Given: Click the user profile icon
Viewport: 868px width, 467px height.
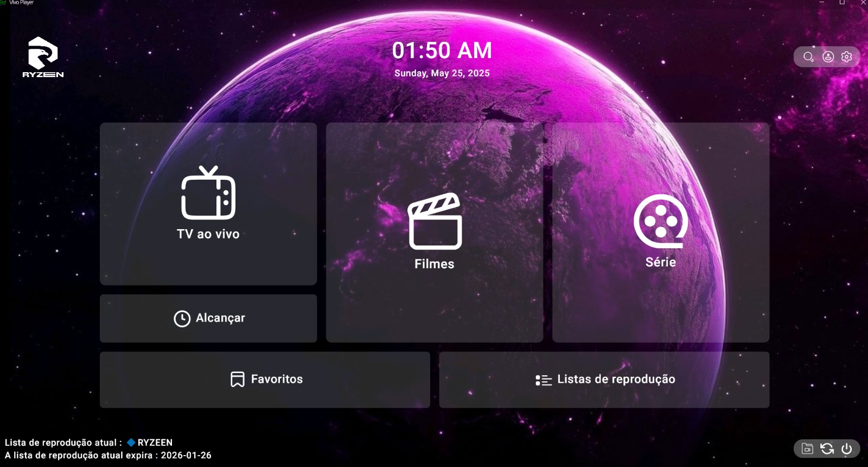Looking at the screenshot, I should point(828,57).
